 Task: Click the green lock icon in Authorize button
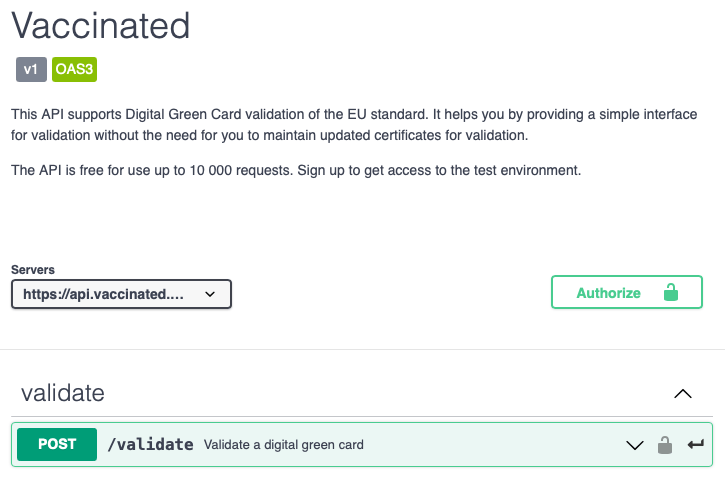[x=670, y=293]
